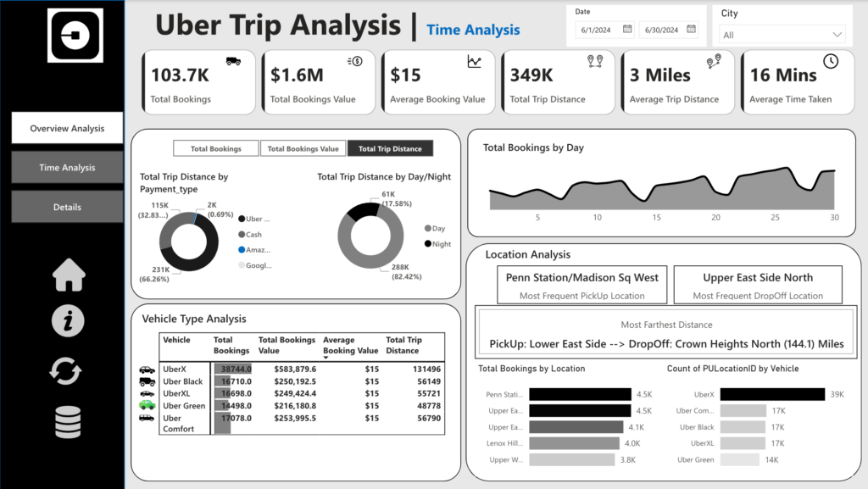Click the Uber logo icon
The height and width of the screenshot is (489, 868).
click(x=76, y=35)
